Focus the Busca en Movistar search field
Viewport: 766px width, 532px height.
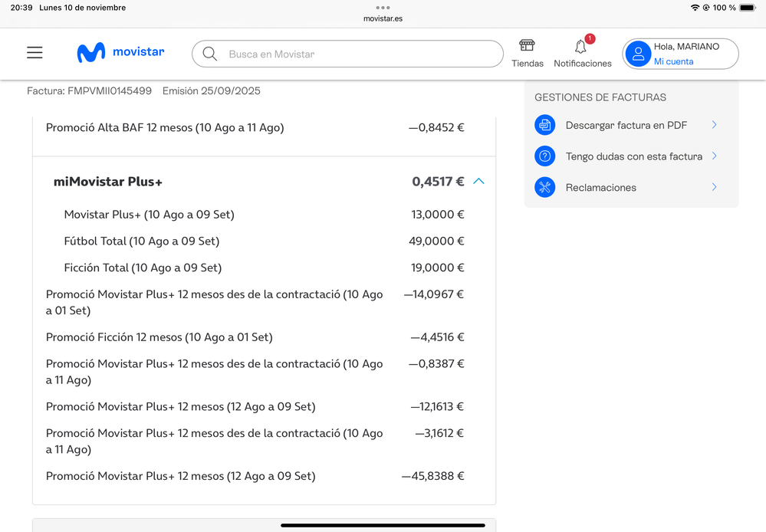click(x=360, y=54)
